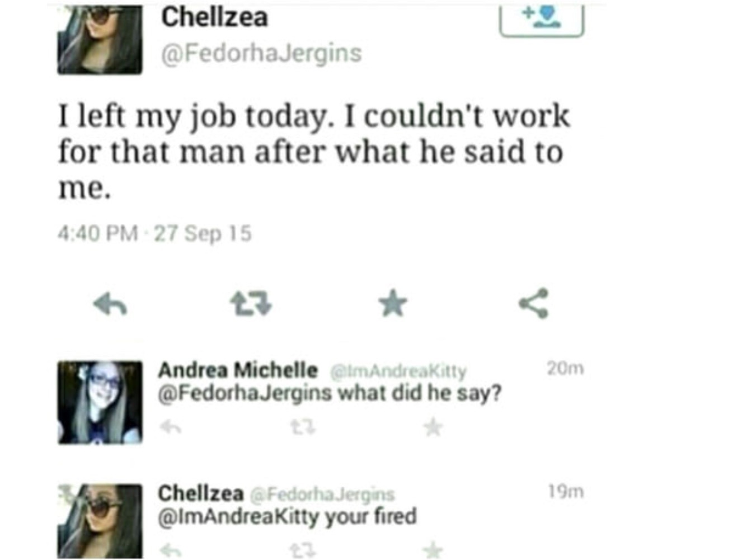Click @FedorhaJergins mention in Andrea's reply
The height and width of the screenshot is (560, 747).
pos(245,393)
